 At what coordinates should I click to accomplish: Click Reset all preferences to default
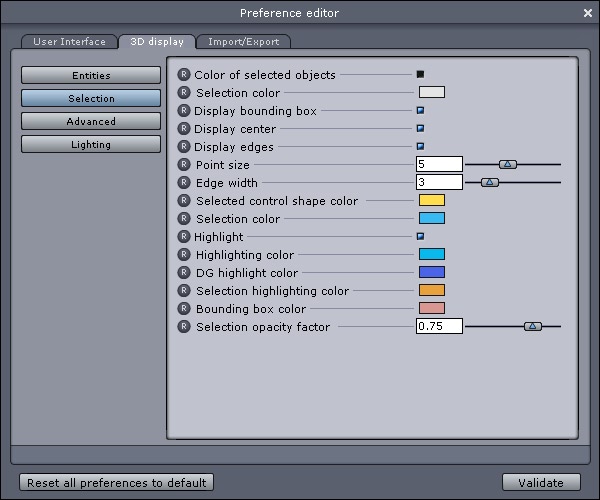(116, 482)
